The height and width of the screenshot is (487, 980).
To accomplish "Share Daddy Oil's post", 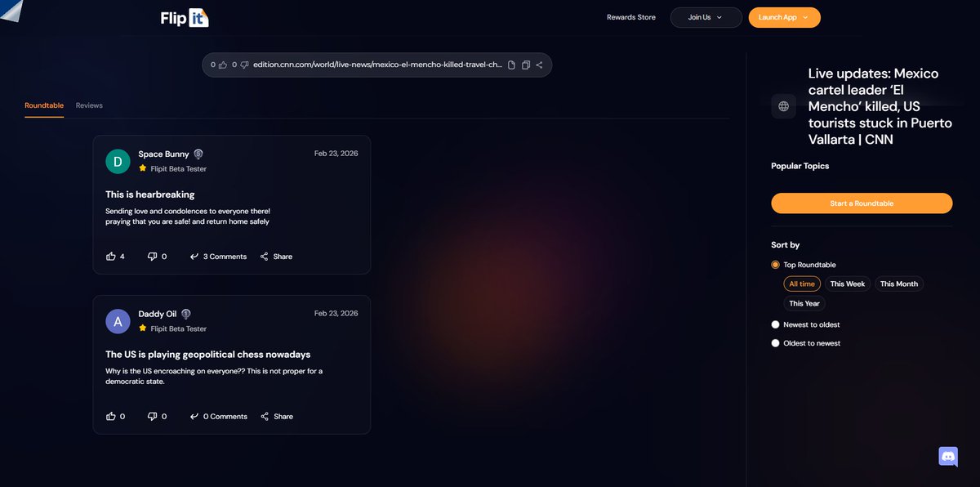I will point(276,417).
